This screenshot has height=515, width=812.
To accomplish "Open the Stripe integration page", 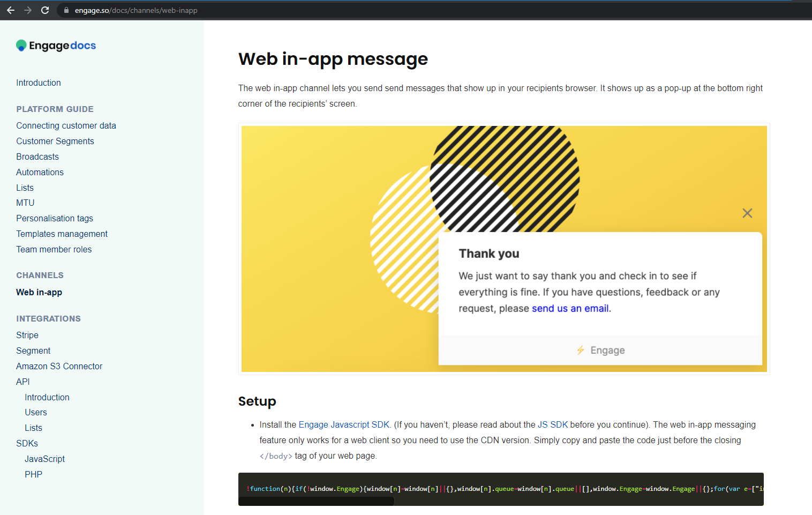I will pyautogui.click(x=27, y=335).
